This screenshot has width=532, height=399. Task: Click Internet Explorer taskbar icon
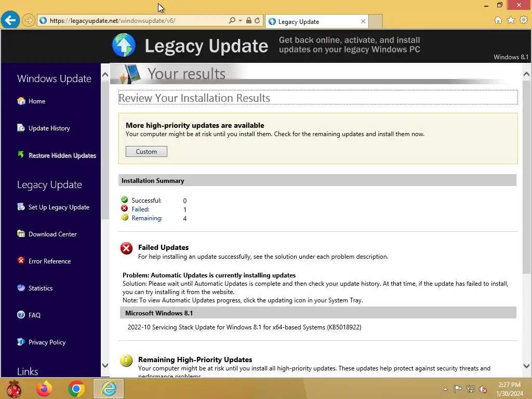[x=109, y=389]
